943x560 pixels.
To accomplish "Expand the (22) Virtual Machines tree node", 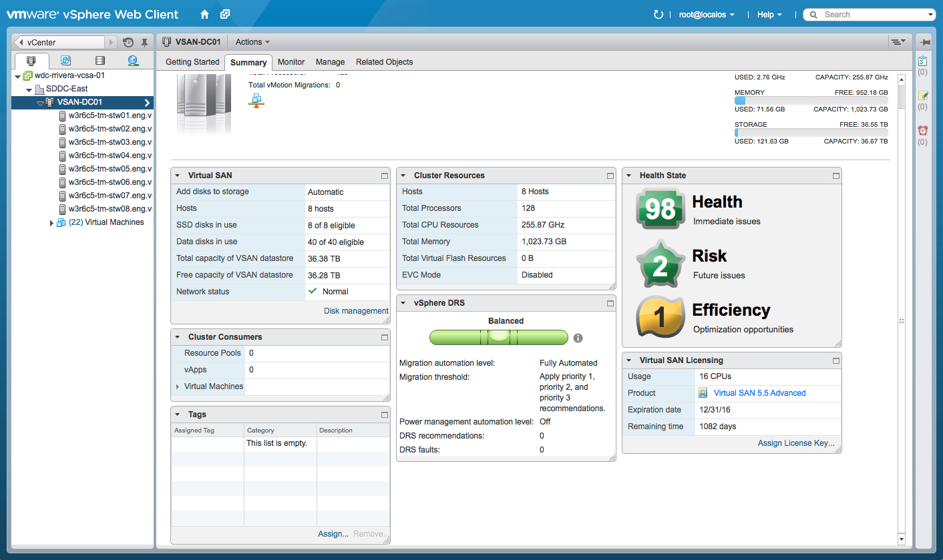I will point(52,223).
